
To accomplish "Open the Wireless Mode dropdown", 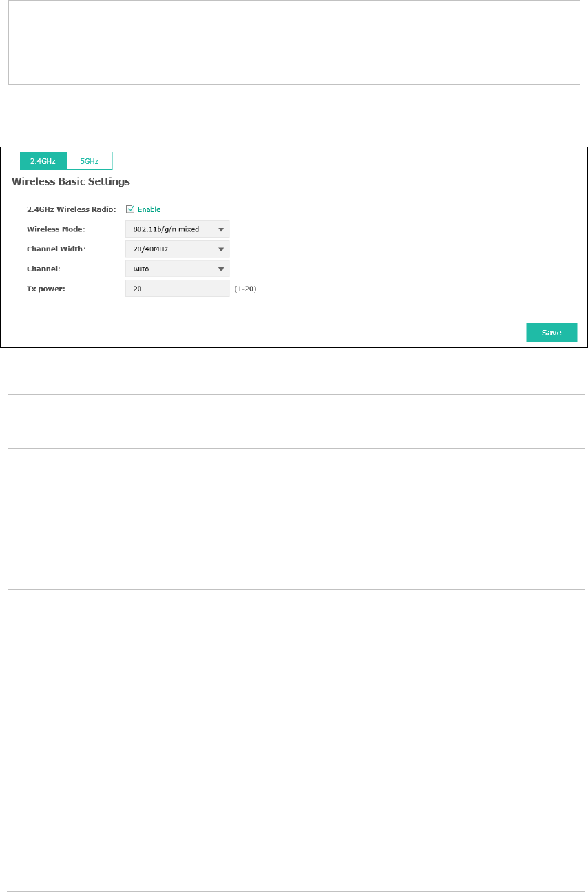I will click(x=177, y=229).
